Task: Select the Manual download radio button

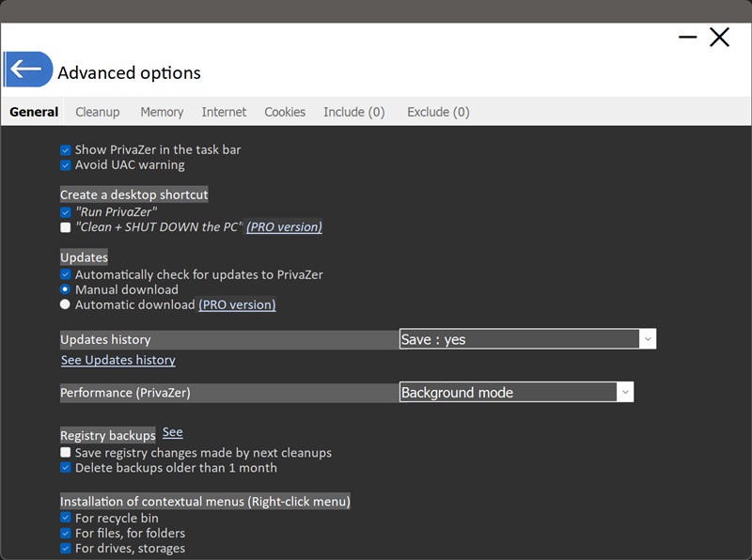Action: point(65,289)
